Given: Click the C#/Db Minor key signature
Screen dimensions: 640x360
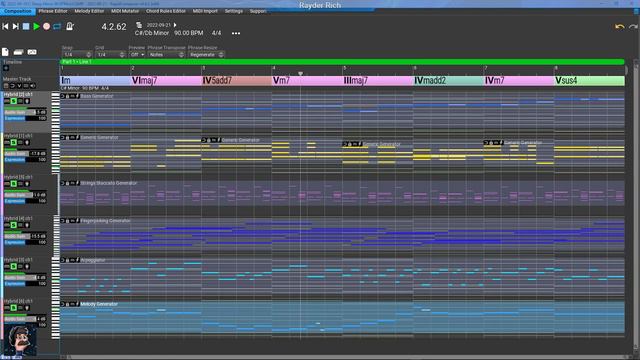Looking at the screenshot, I should point(152,33).
